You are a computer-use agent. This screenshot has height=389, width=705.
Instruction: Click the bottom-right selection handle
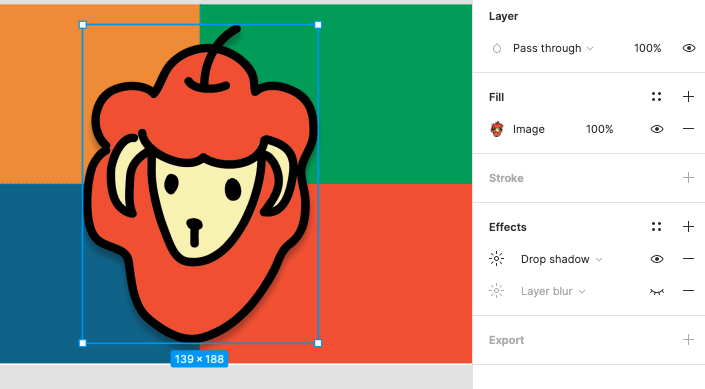[x=318, y=343]
